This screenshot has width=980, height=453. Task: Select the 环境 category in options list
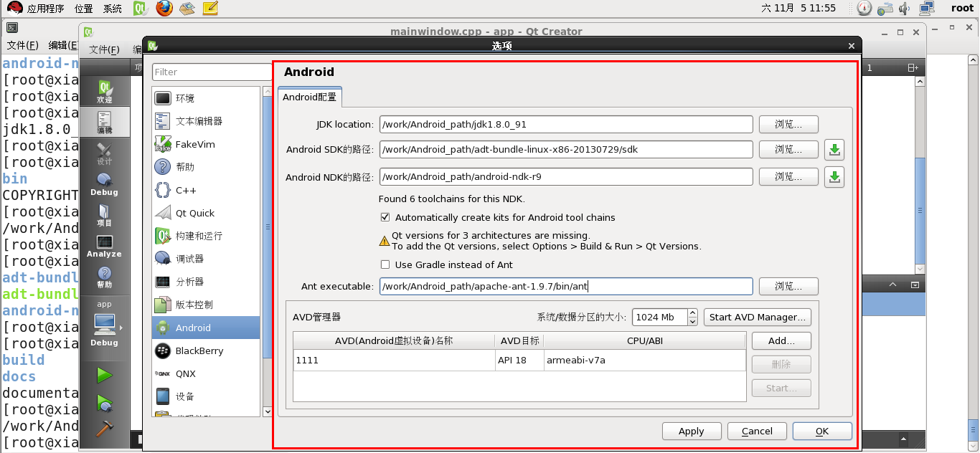(x=207, y=98)
